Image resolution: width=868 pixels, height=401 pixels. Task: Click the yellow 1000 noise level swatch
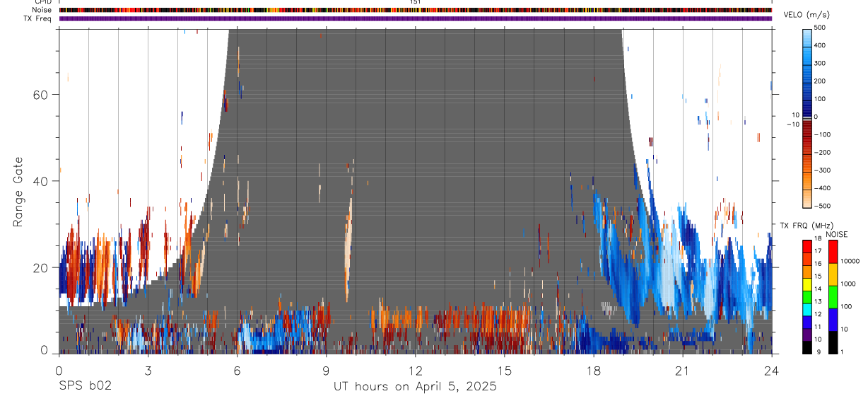pos(833,274)
